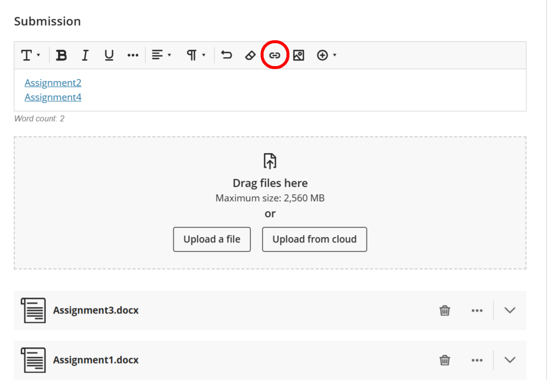
Task: Open the text style (T) dropdown
Action: click(30, 55)
